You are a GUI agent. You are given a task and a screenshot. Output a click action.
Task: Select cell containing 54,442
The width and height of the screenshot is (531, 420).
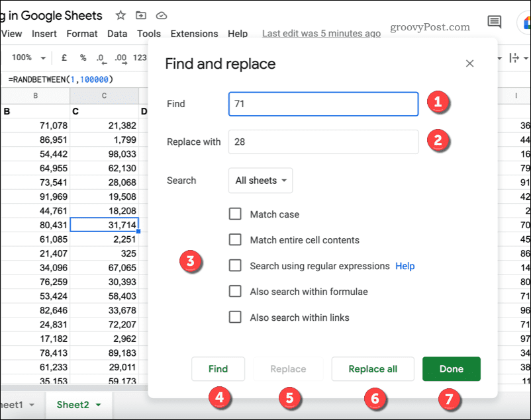(x=36, y=154)
